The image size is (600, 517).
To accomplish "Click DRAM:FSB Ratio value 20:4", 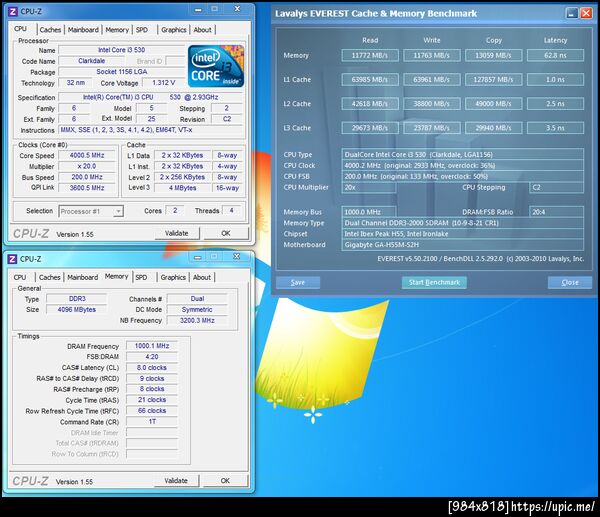I will click(x=556, y=212).
